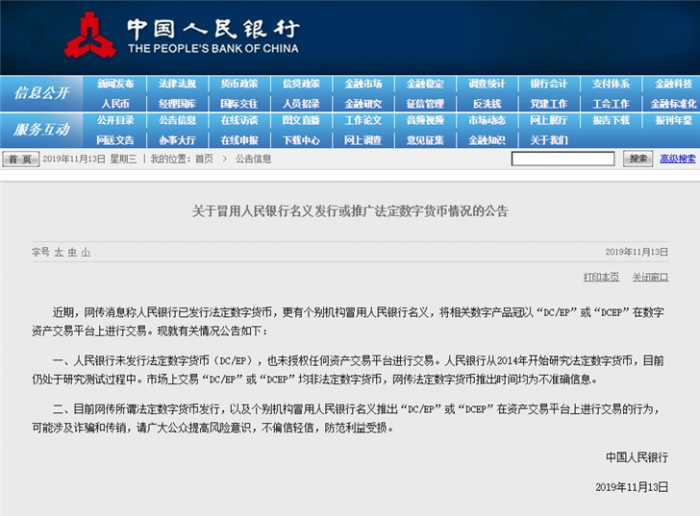The image size is (700, 516).
Task: Select 工会工作 in the navigation
Action: [x=611, y=104]
